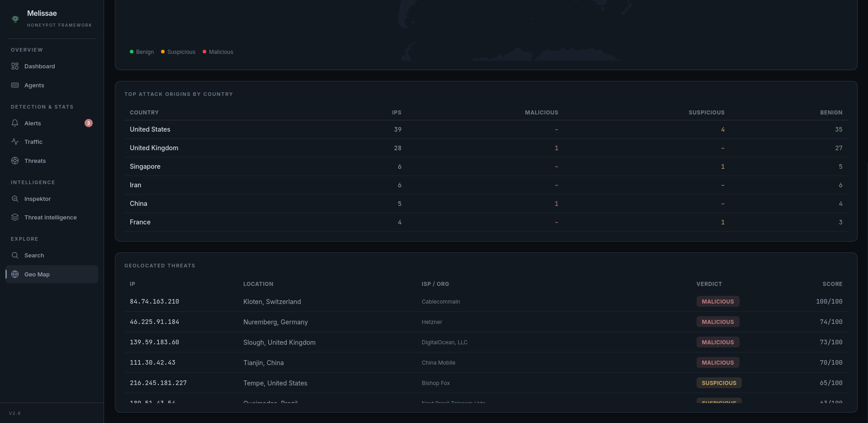868x423 pixels.
Task: Click the IPS column header
Action: coord(397,112)
